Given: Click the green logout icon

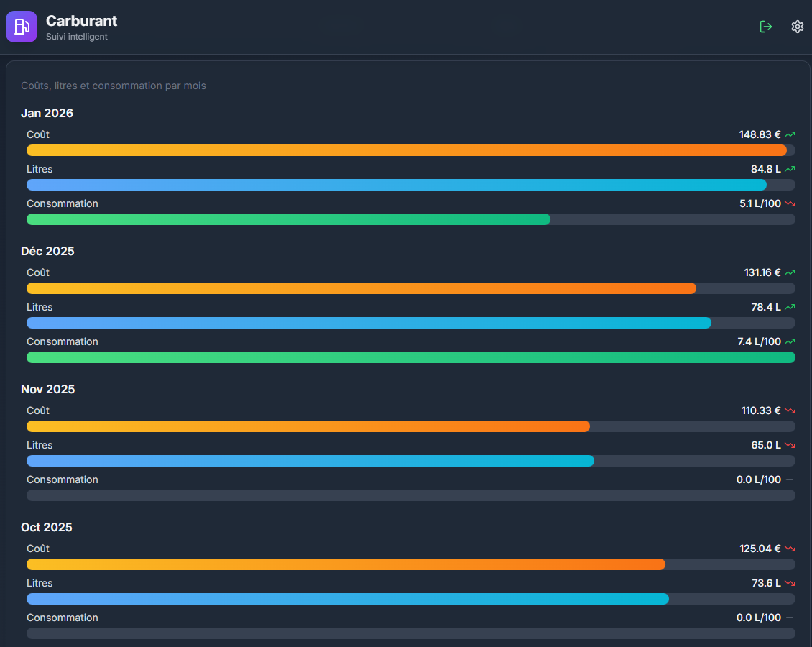Looking at the screenshot, I should tap(766, 27).
